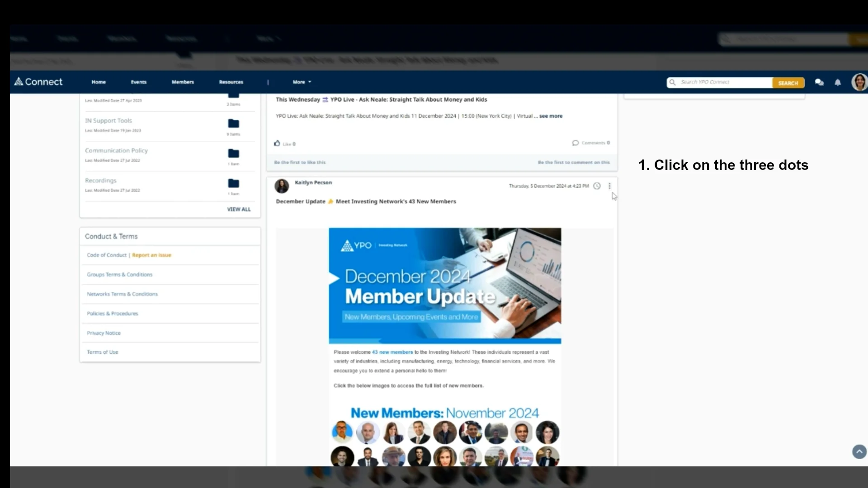Open the Terms of Use link
Image resolution: width=868 pixels, height=488 pixels.
tap(103, 352)
